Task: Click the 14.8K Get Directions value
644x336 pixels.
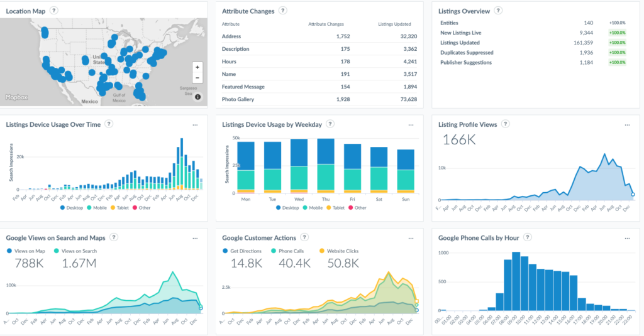Action: pos(247,263)
